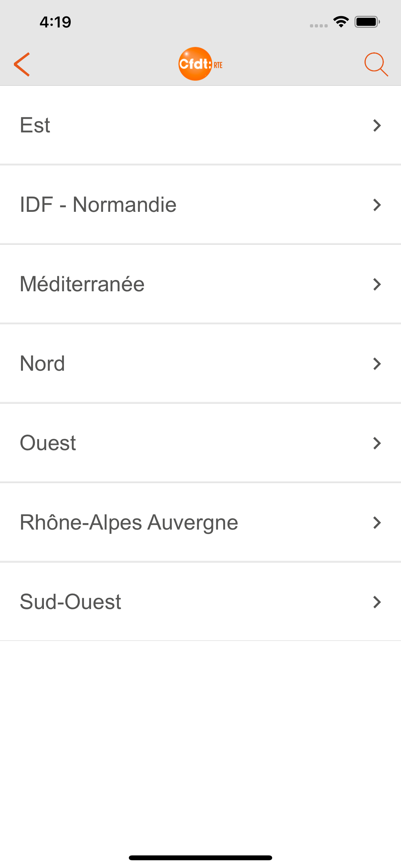
Task: Open search with the magnifier icon
Action: tap(376, 64)
